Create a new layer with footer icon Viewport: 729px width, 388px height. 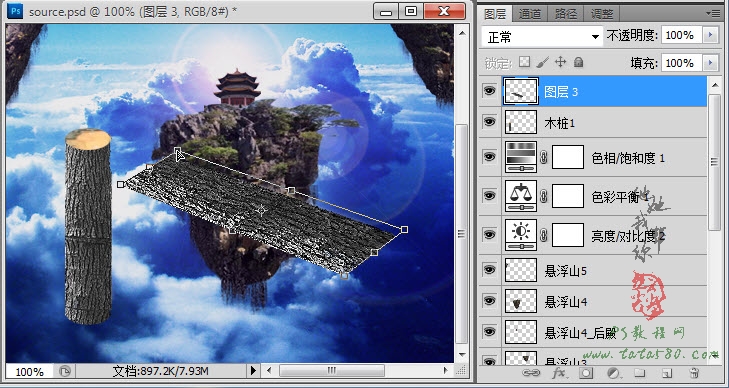tap(667, 373)
